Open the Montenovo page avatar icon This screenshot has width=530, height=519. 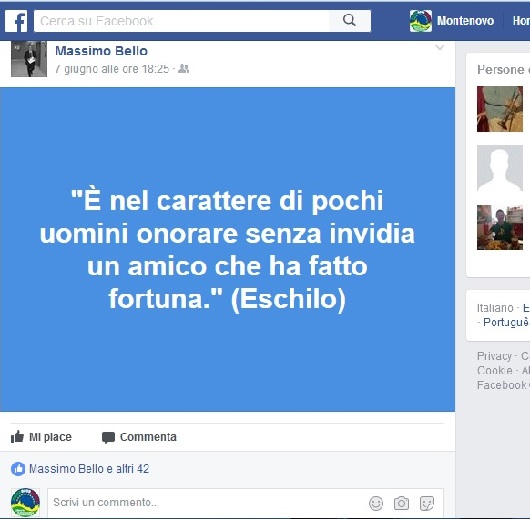click(x=420, y=21)
